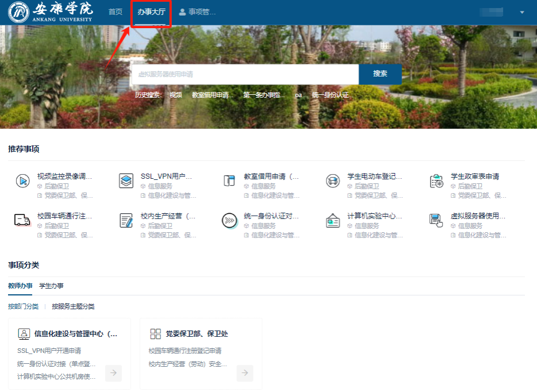
Task: Open the user account dropdown arrow
Action: coord(522,12)
